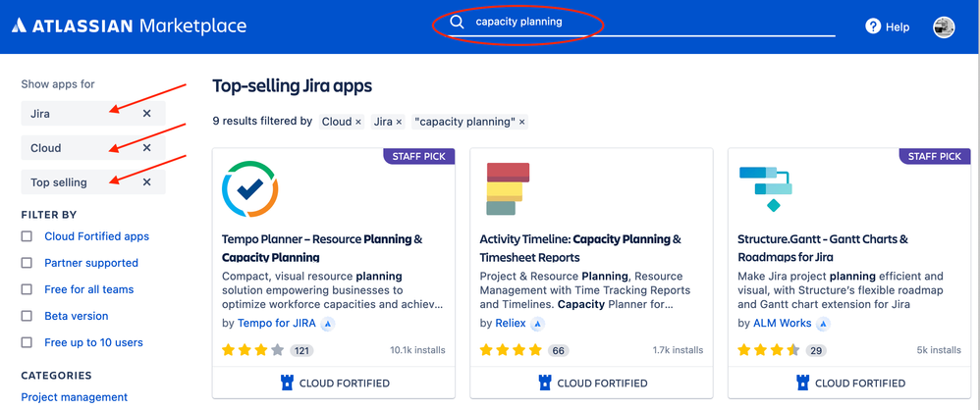Remove the Cloud filter in sidebar
Image resolution: width=980 pixels, height=410 pixels.
coord(147,148)
